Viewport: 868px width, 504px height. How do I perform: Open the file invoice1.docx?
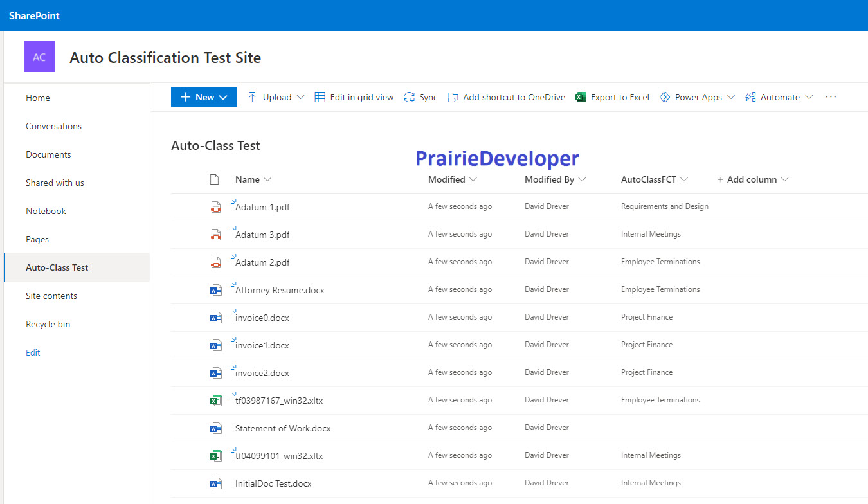tap(262, 345)
